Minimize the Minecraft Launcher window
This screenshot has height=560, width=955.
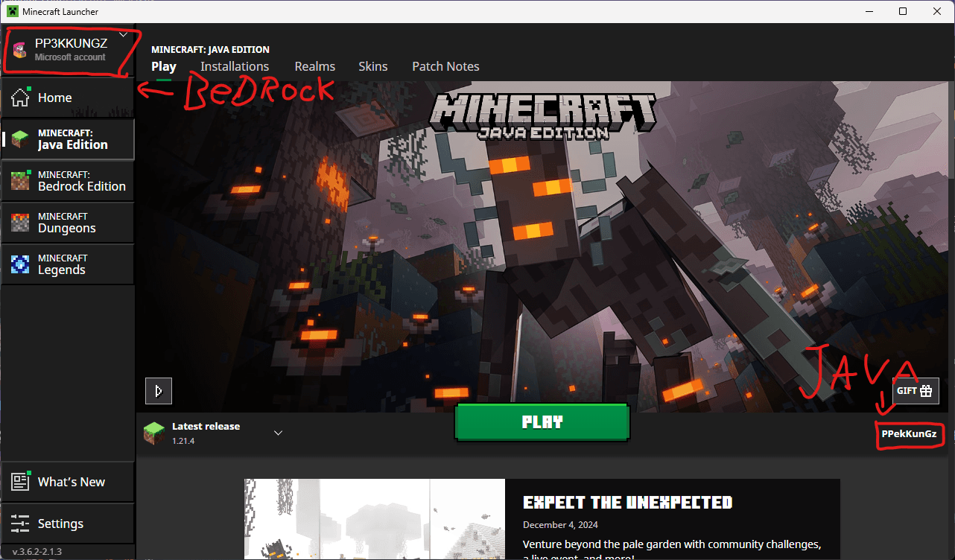coord(869,12)
